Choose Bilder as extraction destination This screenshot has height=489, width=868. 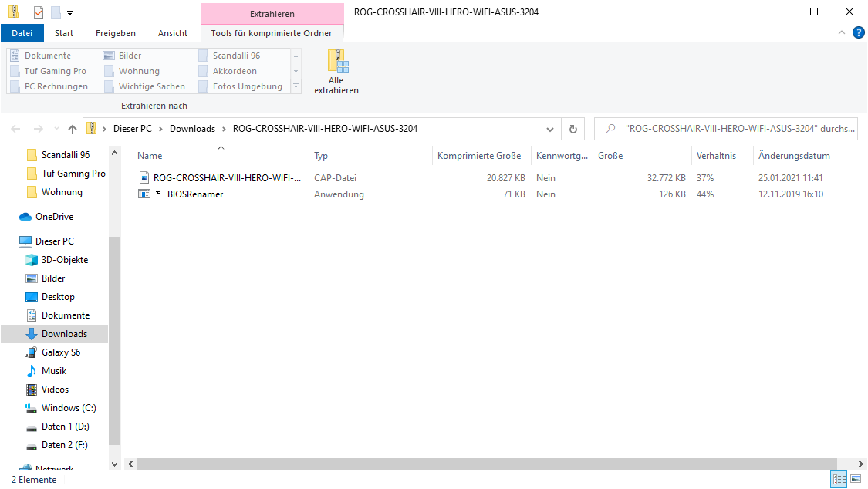pyautogui.click(x=123, y=56)
